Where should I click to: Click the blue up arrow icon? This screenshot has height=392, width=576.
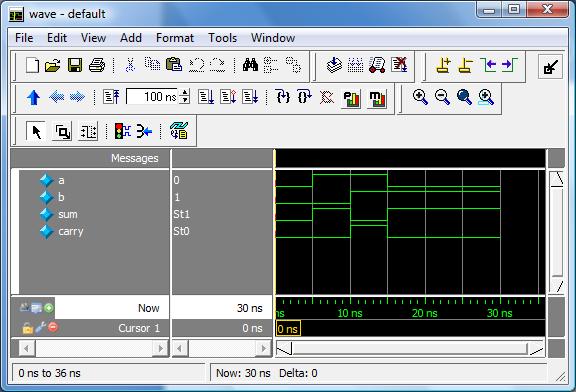pos(33,98)
